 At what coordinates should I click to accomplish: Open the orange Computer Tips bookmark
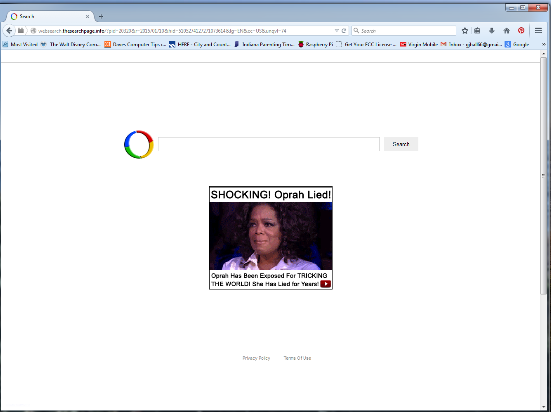pos(135,44)
